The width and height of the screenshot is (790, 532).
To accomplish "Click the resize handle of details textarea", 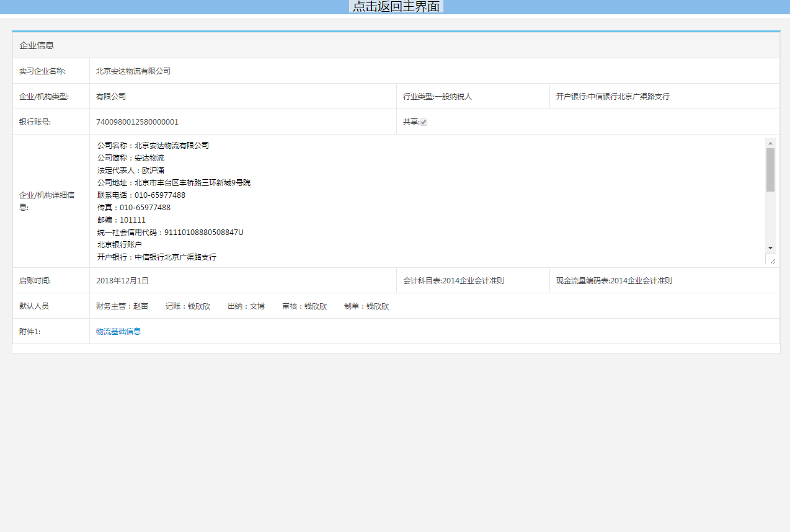I will (771, 260).
